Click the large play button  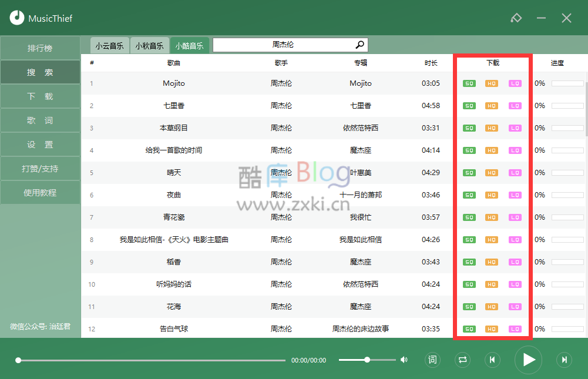coord(528,360)
